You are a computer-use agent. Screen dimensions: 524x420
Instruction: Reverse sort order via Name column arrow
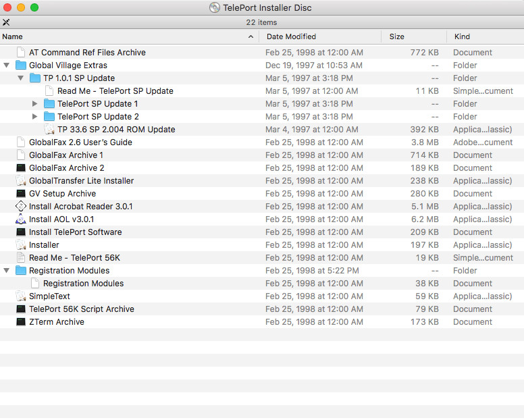(251, 36)
